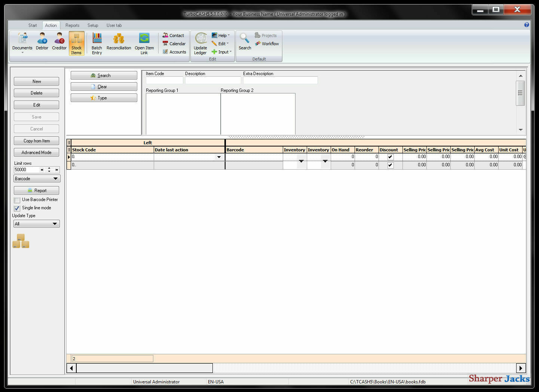Toggle Discount checkbox in first grid row
This screenshot has width=539, height=392.
point(391,157)
